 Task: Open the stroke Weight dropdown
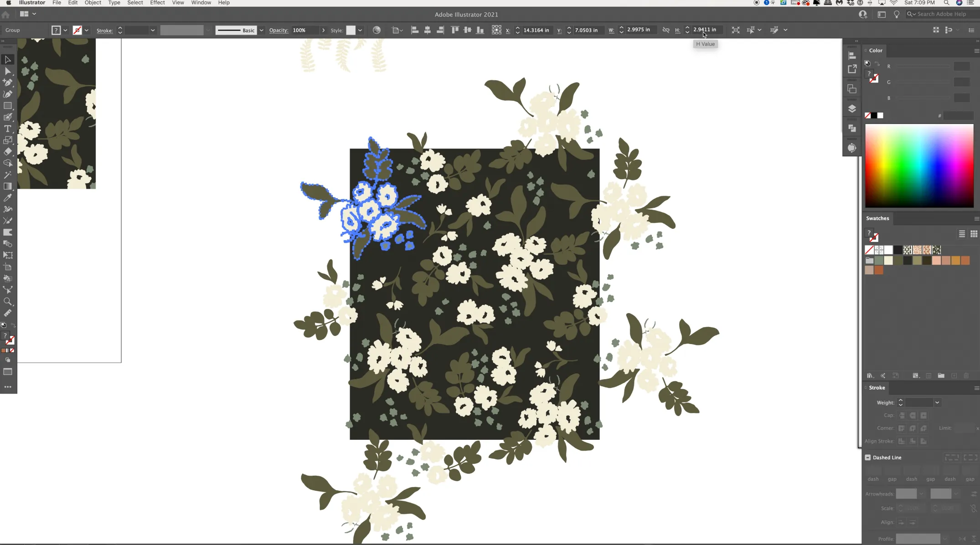pyautogui.click(x=937, y=402)
